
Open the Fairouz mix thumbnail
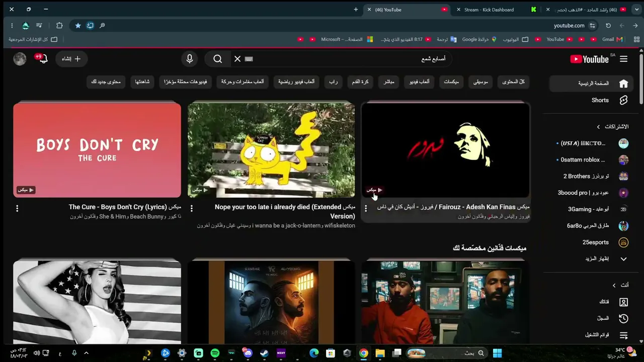445,150
